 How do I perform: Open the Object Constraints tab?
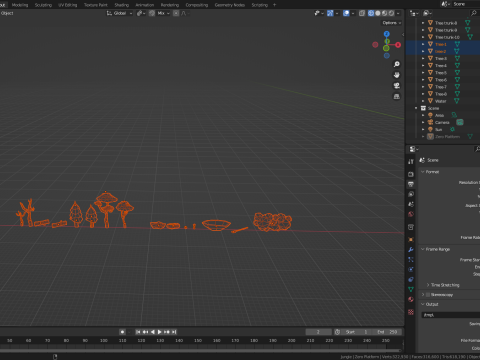(x=411, y=279)
